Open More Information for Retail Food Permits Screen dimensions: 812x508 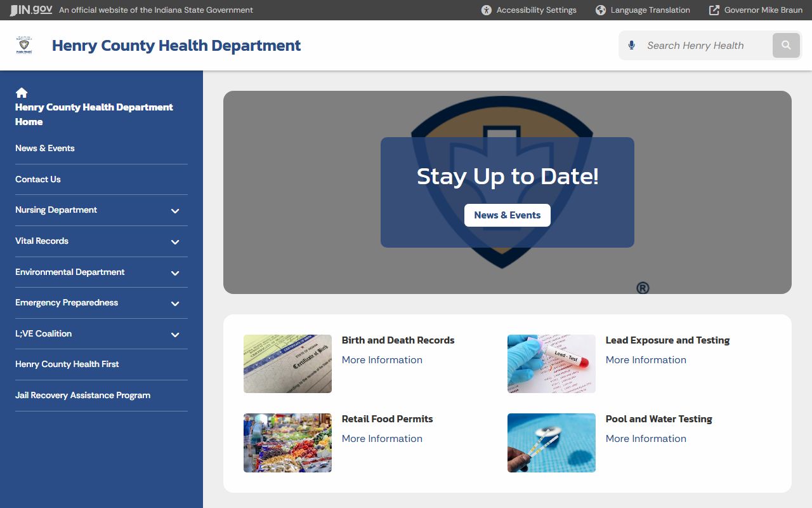(382, 439)
